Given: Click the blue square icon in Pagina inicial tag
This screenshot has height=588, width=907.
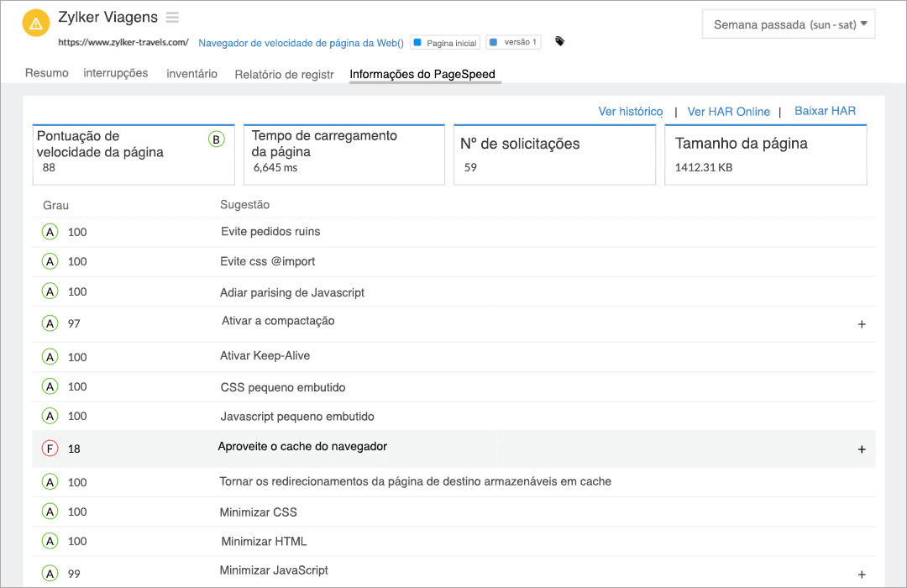Looking at the screenshot, I should pos(419,41).
